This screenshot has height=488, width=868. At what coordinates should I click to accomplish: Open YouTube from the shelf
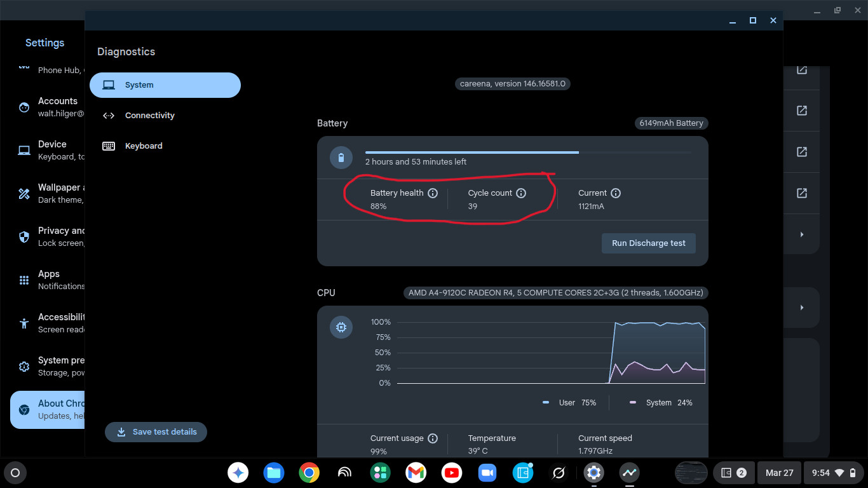452,473
